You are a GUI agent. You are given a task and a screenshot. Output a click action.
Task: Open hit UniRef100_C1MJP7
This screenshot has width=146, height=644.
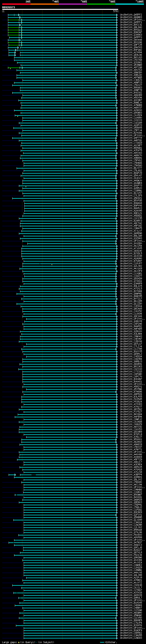click(131, 263)
